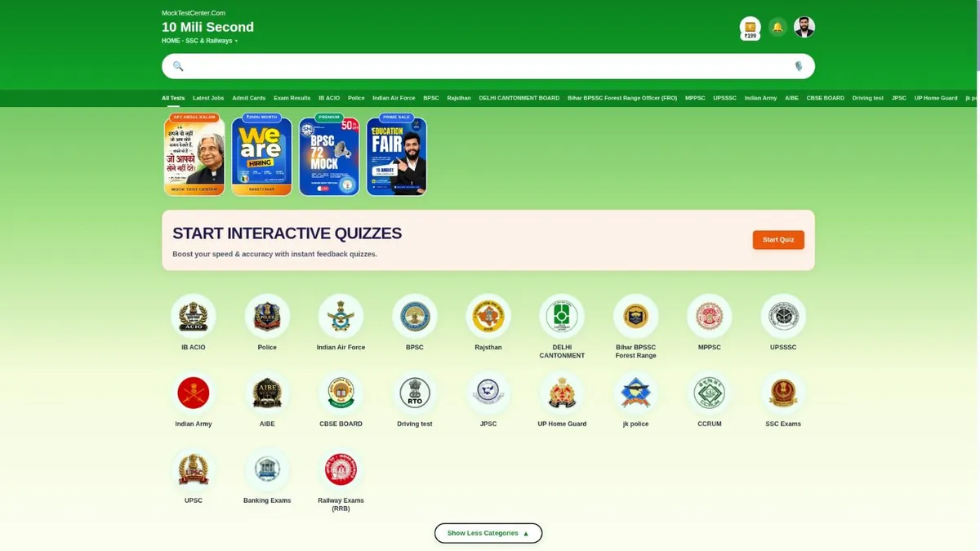Select the Driving test nav tab

pyautogui.click(x=868, y=98)
